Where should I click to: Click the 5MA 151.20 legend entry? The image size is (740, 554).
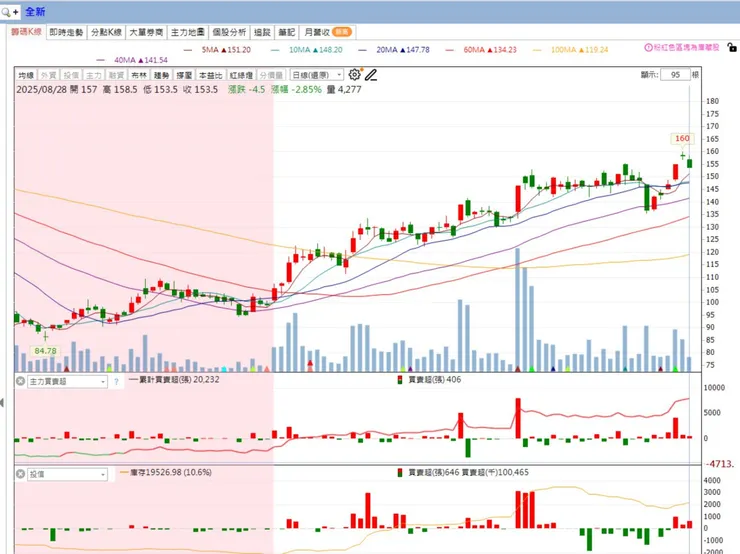coord(218,50)
